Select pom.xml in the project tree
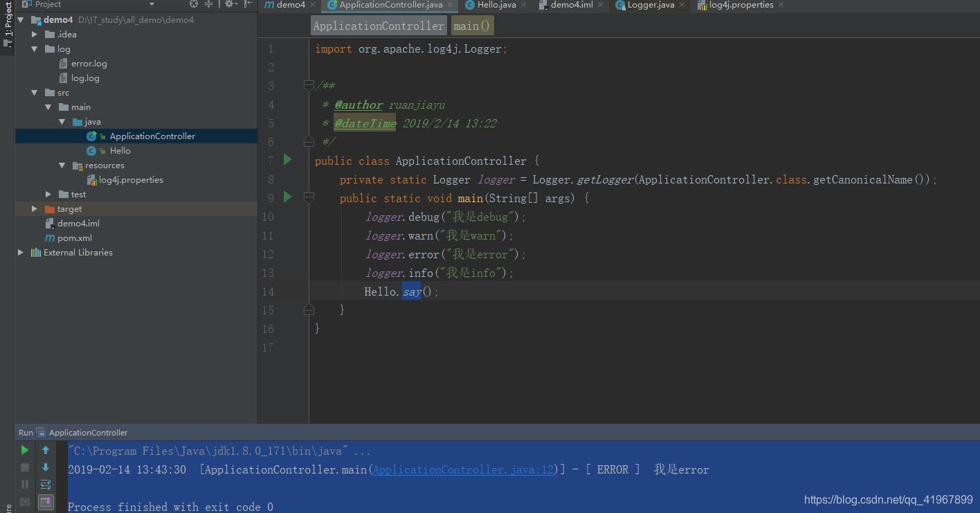 tap(75, 238)
